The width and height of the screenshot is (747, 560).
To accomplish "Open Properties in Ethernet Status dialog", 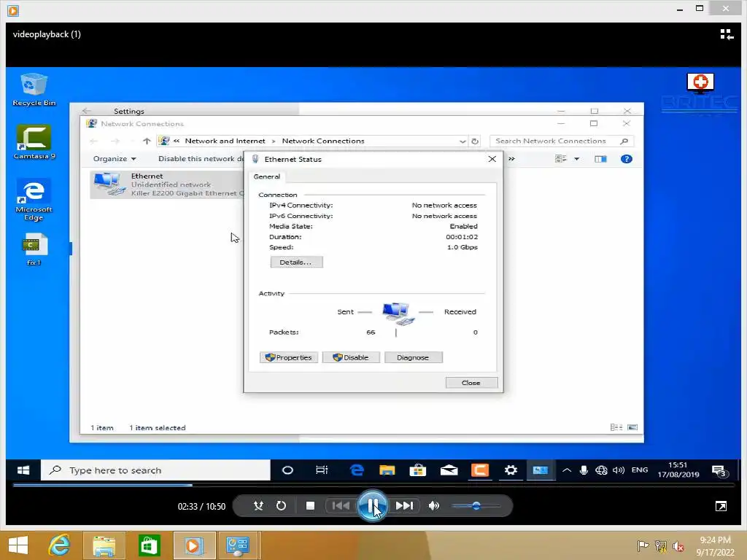I will click(289, 357).
